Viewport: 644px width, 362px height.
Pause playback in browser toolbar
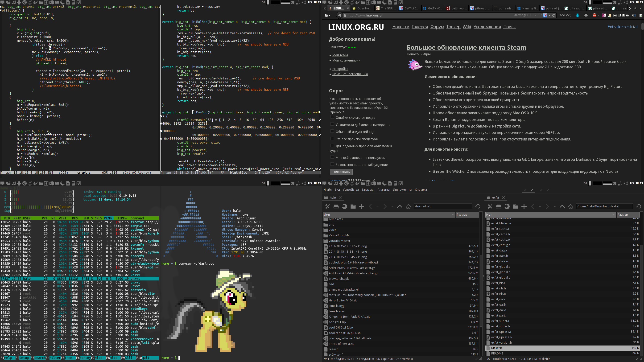619,15
